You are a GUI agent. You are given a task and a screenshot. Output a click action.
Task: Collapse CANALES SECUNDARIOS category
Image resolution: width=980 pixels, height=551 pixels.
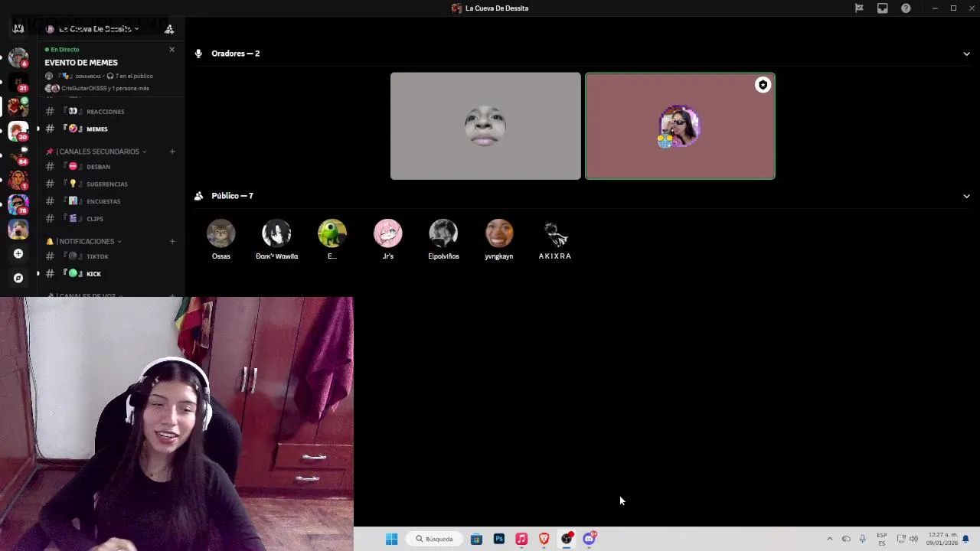pos(96,152)
